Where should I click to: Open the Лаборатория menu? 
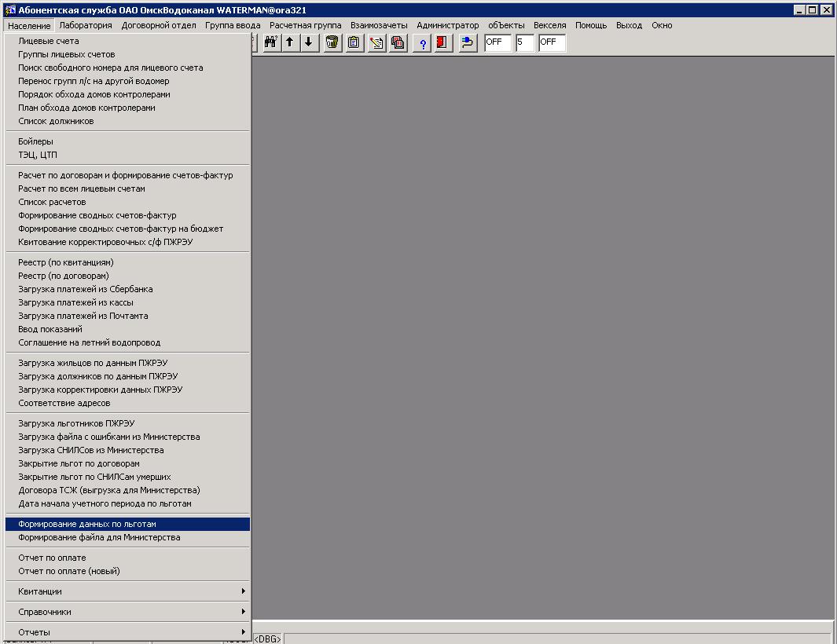coord(86,25)
